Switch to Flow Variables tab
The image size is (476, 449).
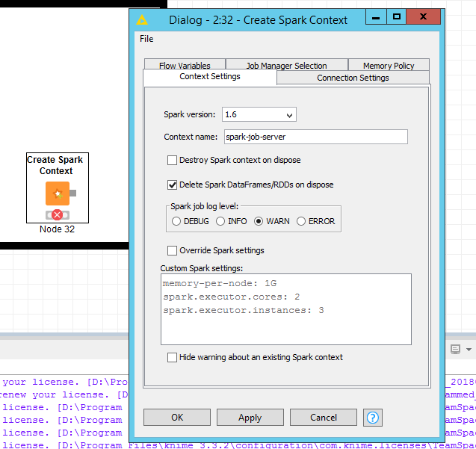coord(185,65)
